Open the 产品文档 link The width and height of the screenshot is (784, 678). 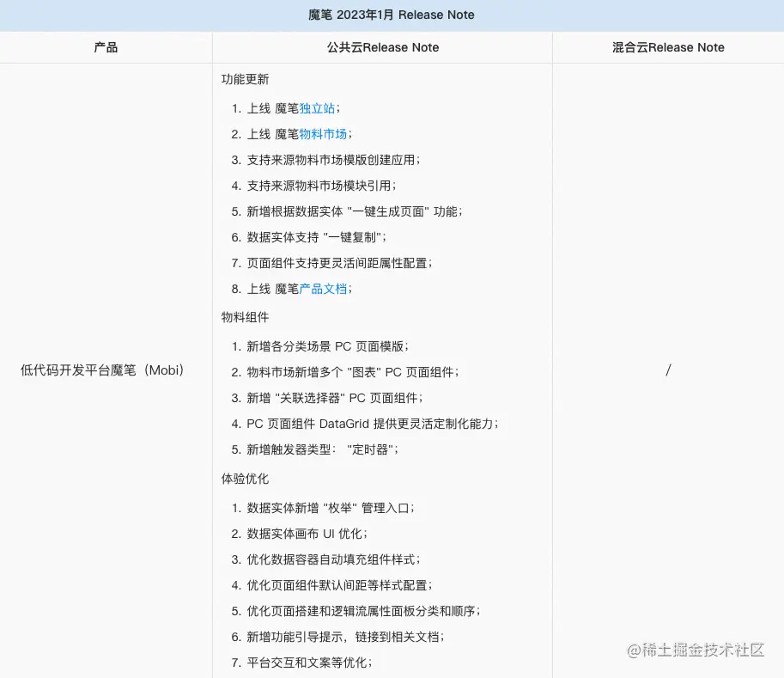[x=323, y=289]
